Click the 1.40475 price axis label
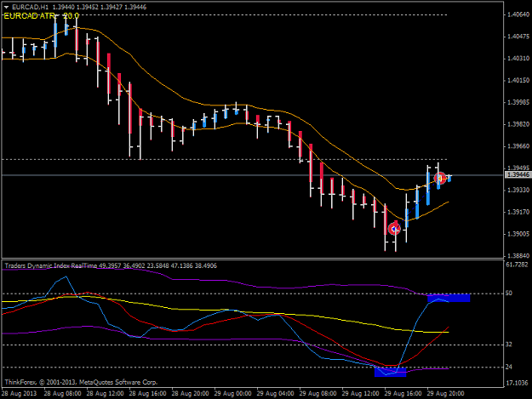Viewport: 532px width, 399px height. coord(518,37)
